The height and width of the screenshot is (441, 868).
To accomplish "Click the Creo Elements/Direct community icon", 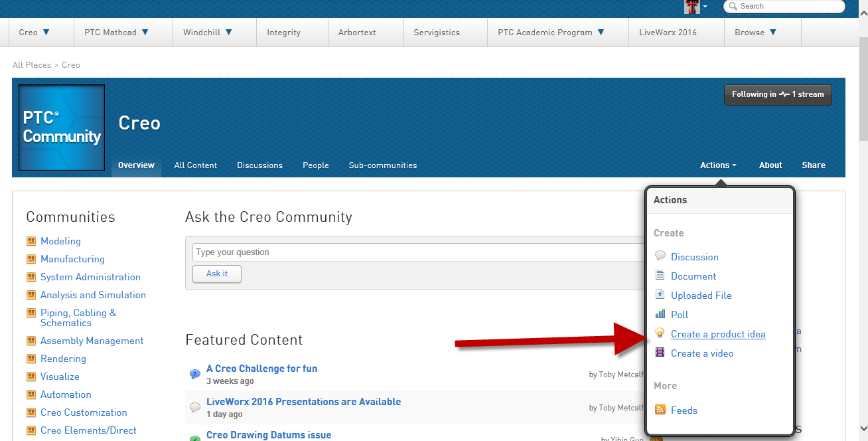I will (x=31, y=430).
